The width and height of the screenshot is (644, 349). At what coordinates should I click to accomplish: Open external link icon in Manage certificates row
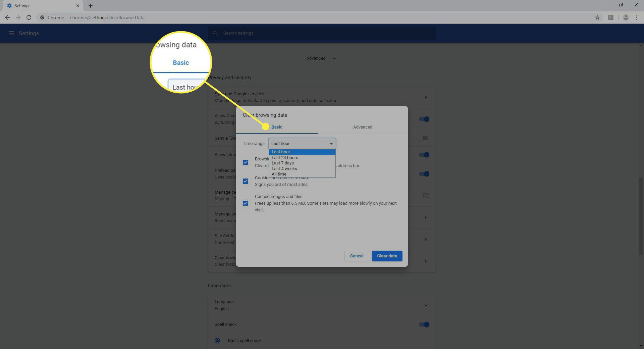(426, 196)
